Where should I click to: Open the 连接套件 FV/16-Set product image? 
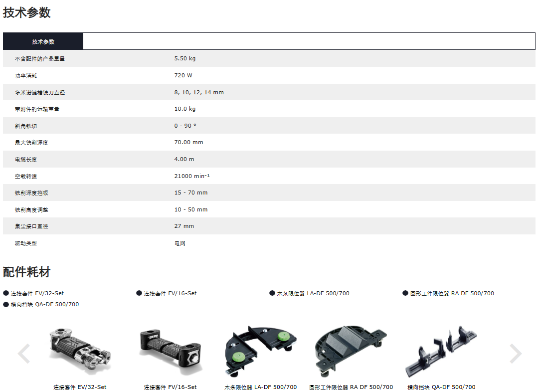[x=170, y=348]
